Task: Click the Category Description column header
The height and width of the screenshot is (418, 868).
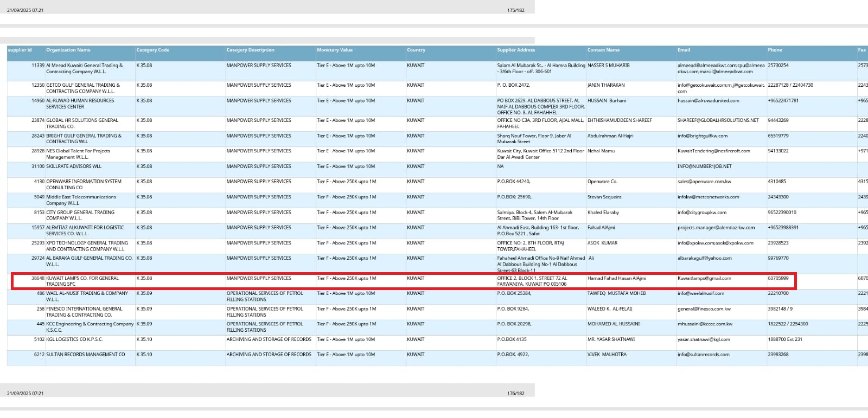Action: [250, 50]
